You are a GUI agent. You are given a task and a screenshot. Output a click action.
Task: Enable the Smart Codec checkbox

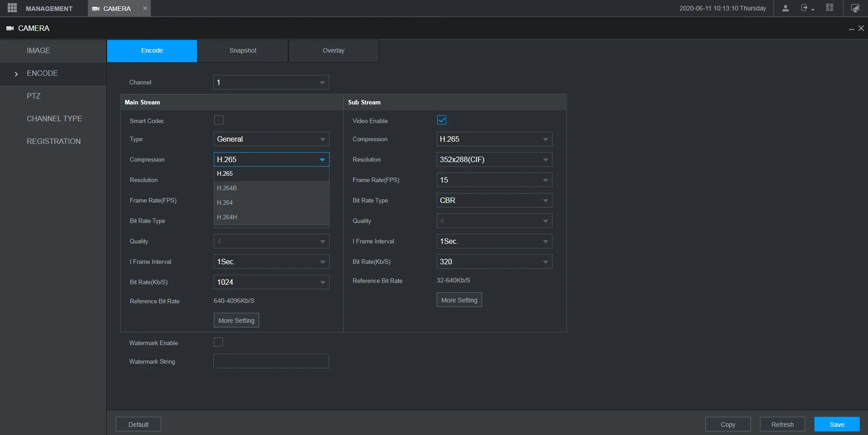click(x=219, y=120)
